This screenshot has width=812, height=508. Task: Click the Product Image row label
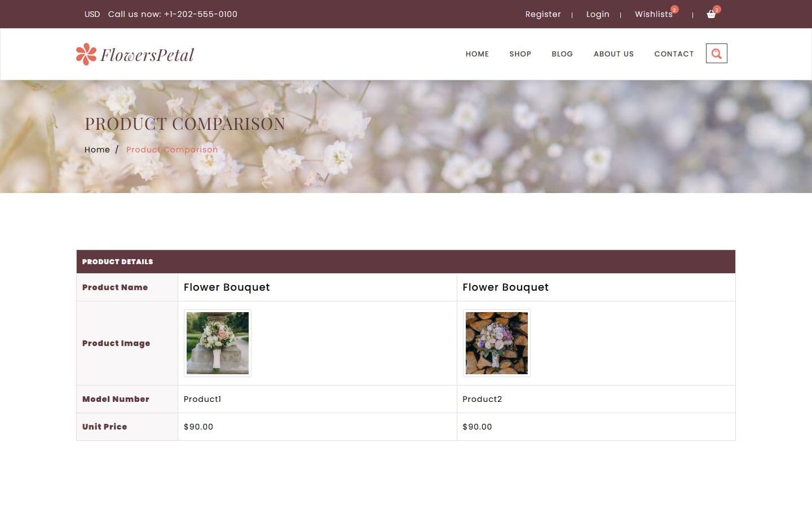point(116,343)
